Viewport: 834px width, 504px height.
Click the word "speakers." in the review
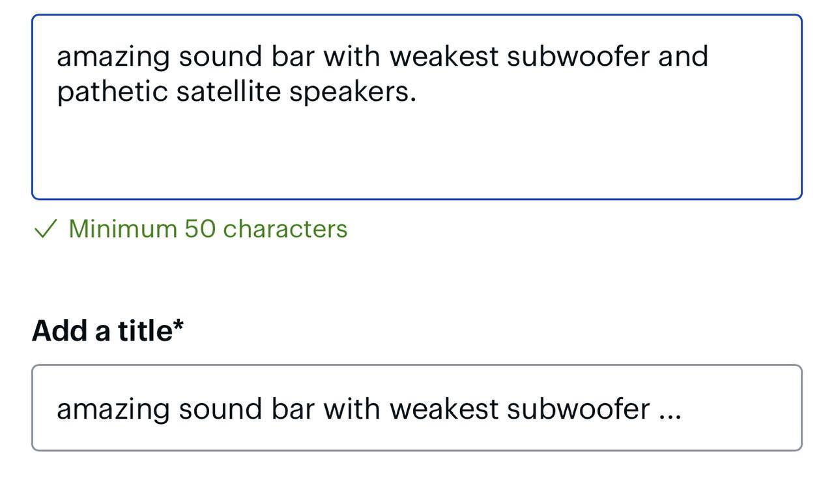tap(352, 92)
